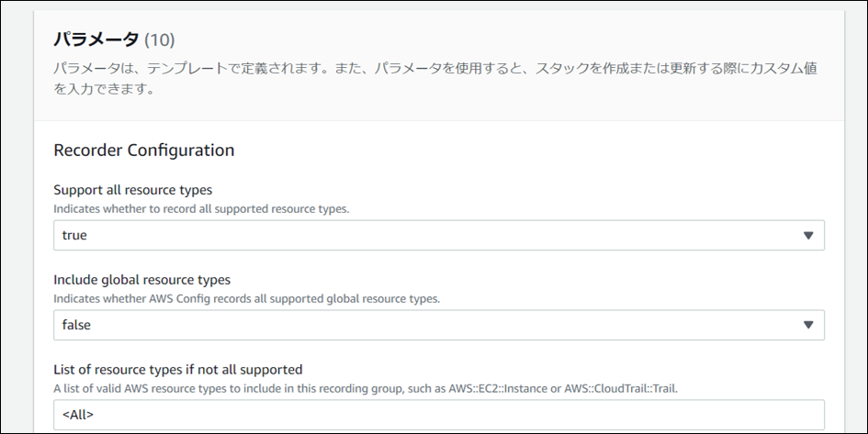Click the Recorder Configuration heading
This screenshot has width=868, height=434.
pos(144,150)
